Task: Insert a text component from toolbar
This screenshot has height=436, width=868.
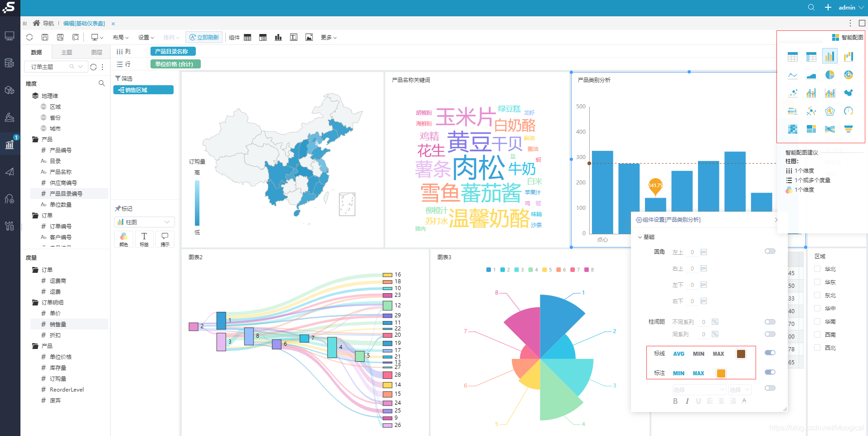Action: tap(294, 37)
